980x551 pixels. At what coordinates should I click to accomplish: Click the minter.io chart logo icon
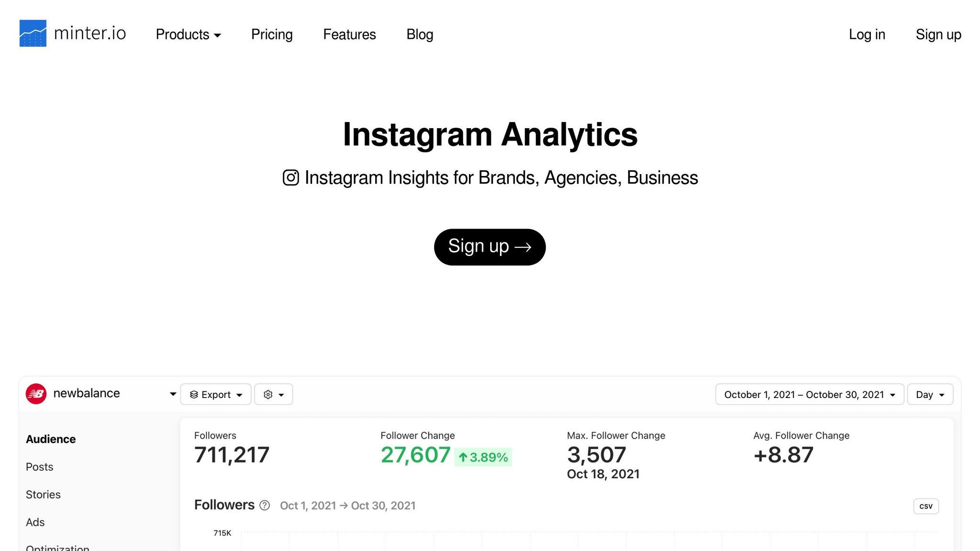(33, 33)
